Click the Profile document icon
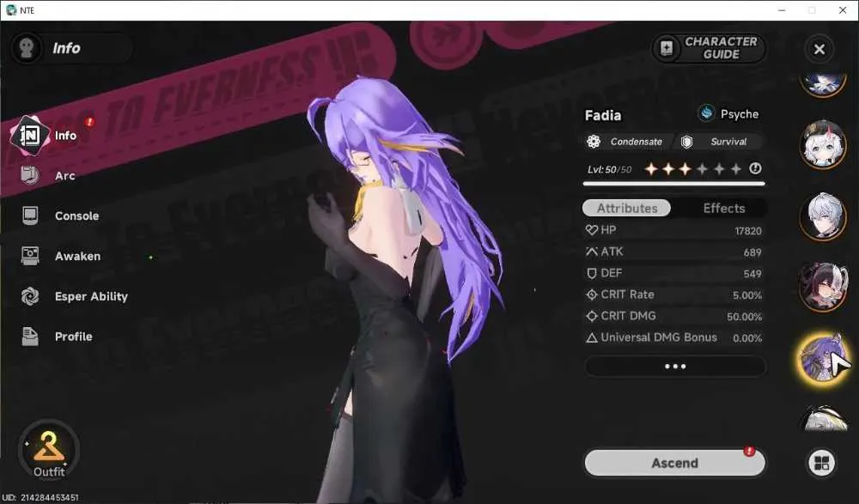Image resolution: width=859 pixels, height=504 pixels. pyautogui.click(x=30, y=337)
